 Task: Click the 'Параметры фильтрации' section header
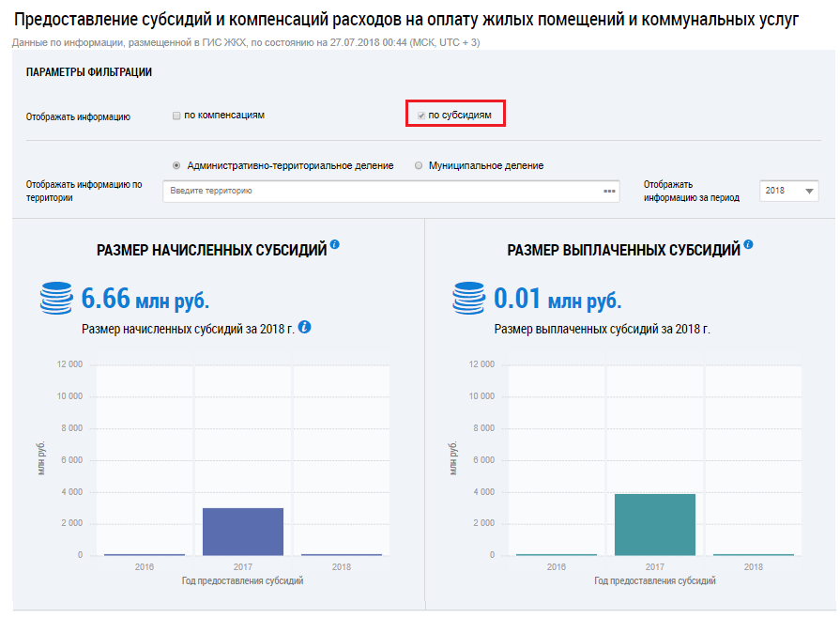(89, 72)
